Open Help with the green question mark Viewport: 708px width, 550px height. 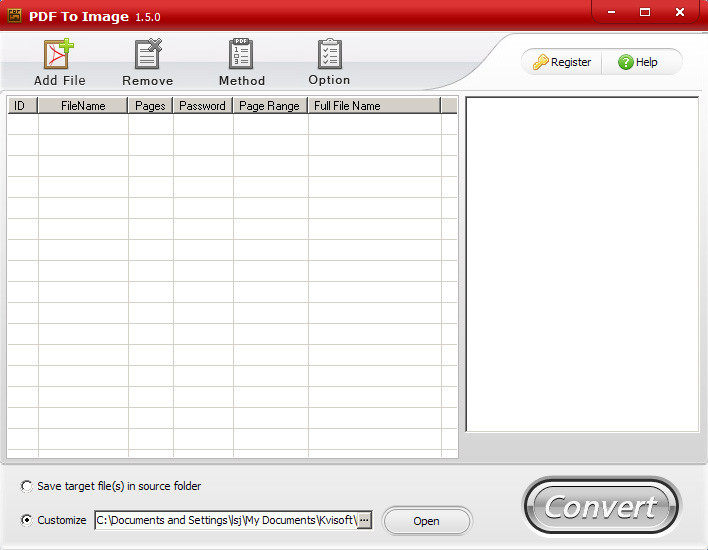click(x=638, y=62)
